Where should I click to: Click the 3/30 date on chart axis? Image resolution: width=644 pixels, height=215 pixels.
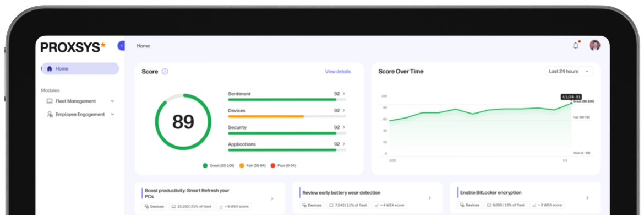tap(392, 160)
